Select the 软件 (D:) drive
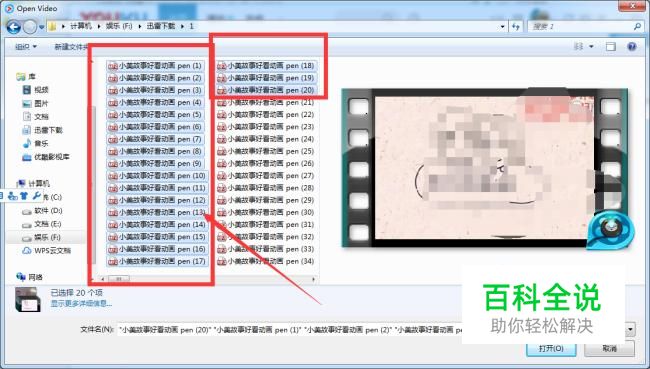 point(42,211)
